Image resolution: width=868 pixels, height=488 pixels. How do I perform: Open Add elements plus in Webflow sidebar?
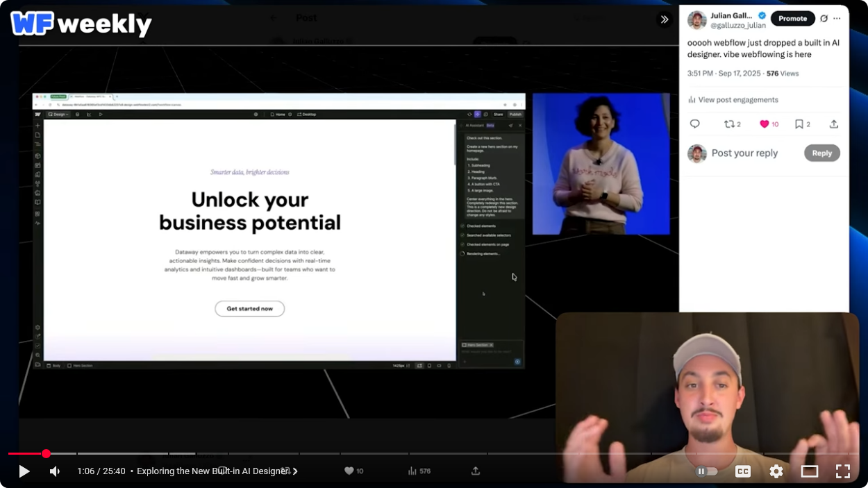tap(37, 126)
